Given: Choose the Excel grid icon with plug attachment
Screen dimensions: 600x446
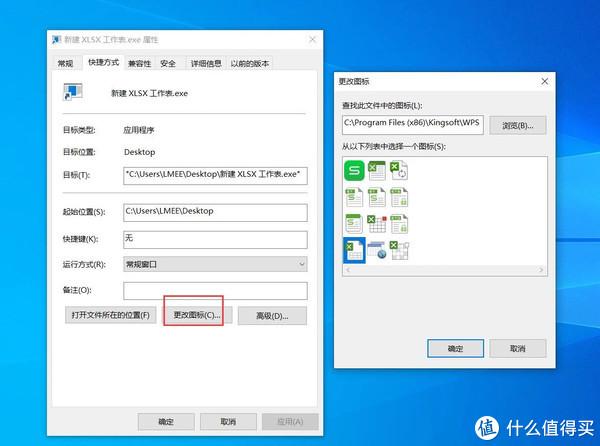Looking at the screenshot, I should (399, 250).
